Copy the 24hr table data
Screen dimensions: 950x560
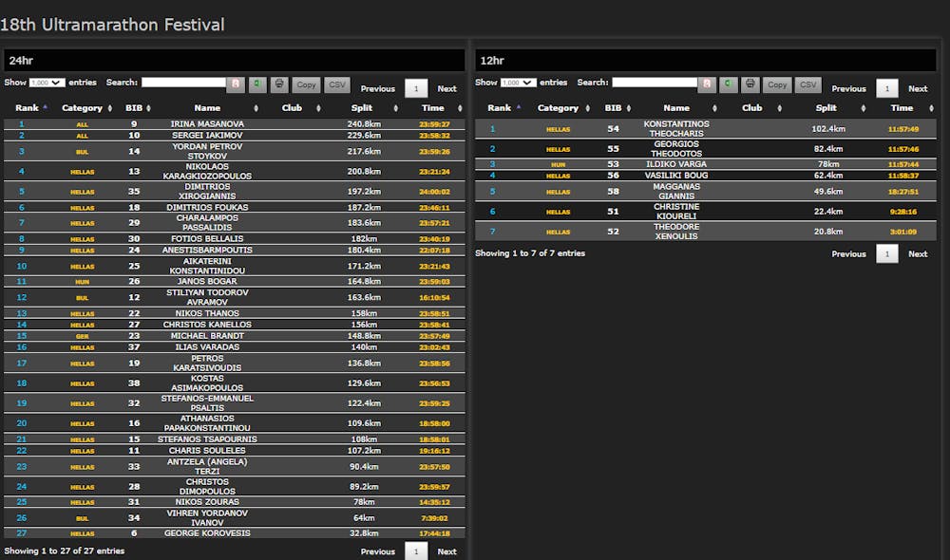pyautogui.click(x=306, y=84)
